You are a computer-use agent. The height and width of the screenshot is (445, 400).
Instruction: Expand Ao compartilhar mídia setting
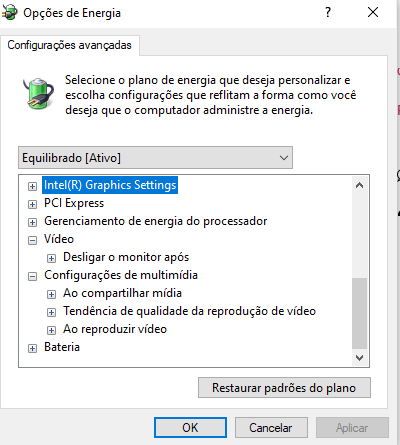click(51, 294)
